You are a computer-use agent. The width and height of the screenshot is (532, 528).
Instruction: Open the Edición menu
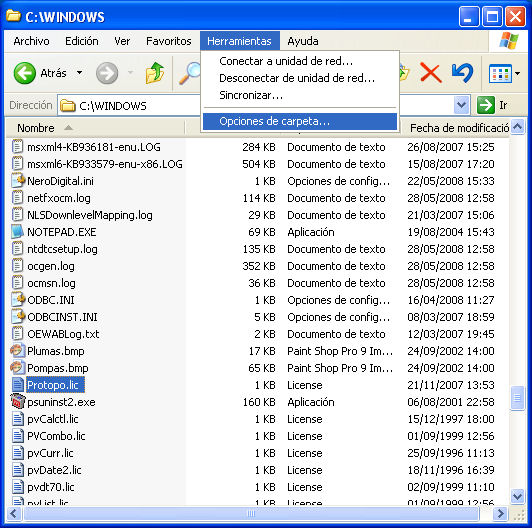click(82, 41)
